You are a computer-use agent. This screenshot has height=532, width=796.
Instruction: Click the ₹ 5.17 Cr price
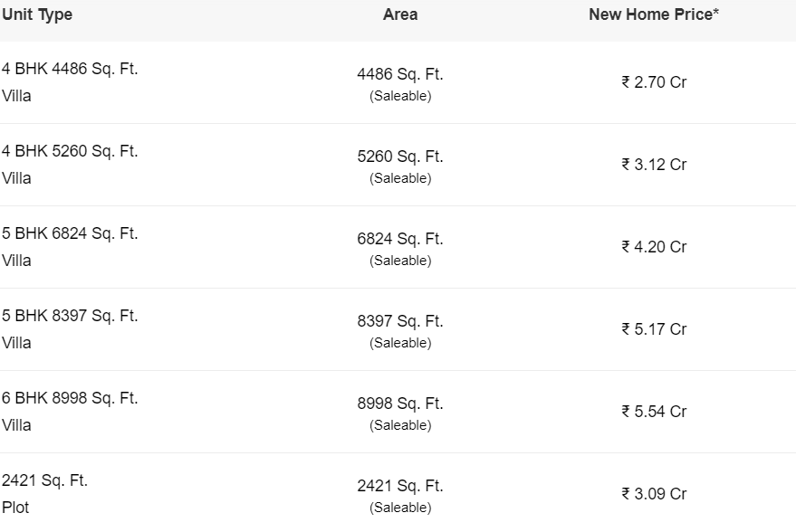pyautogui.click(x=654, y=329)
